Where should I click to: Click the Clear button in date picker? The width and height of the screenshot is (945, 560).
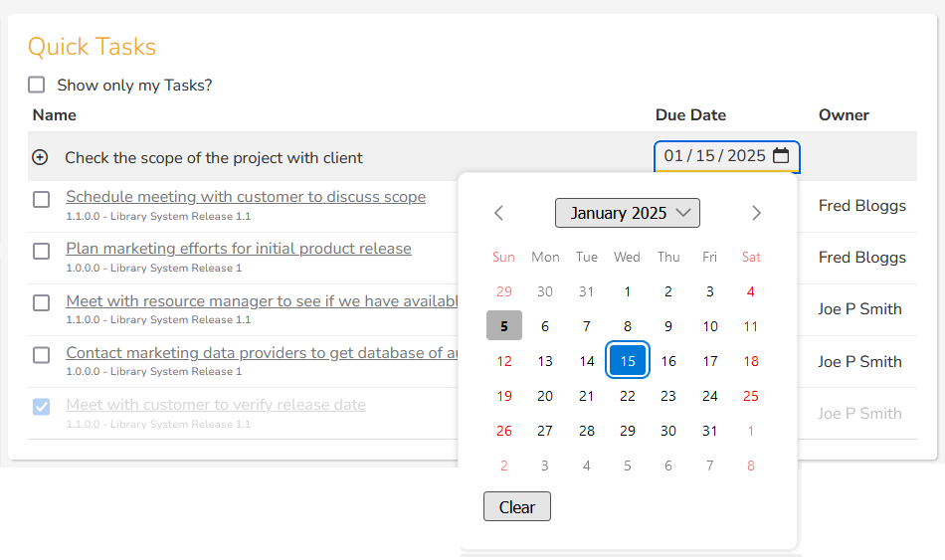517,506
